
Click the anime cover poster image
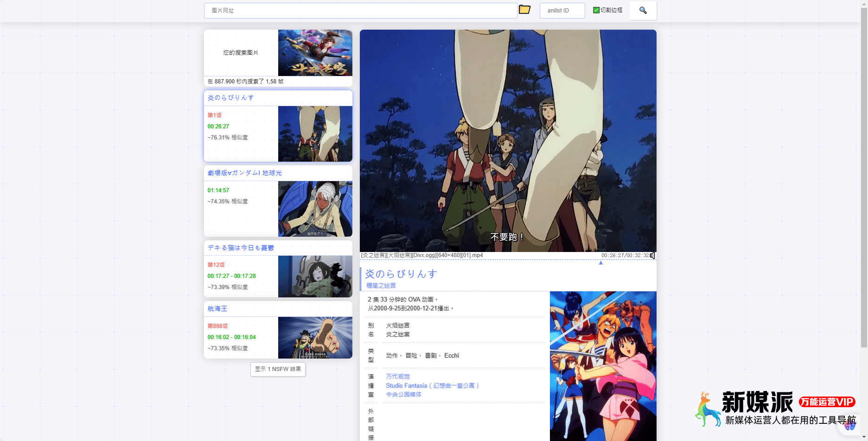[x=603, y=366]
